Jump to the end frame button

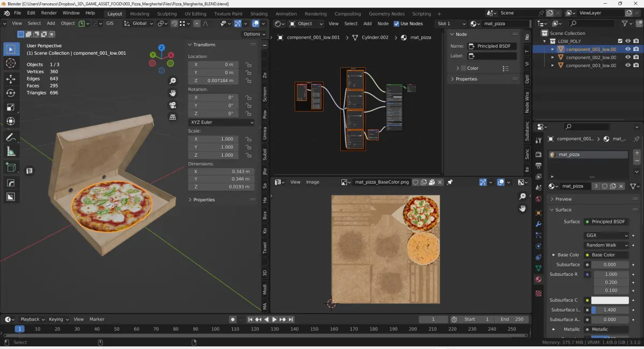click(291, 319)
